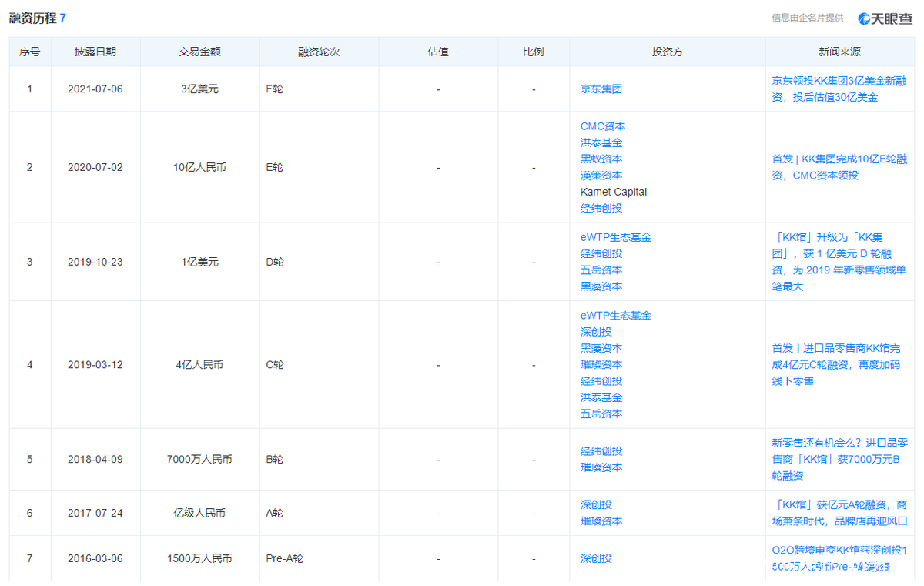
Task: Click the 比例 column header
Action: click(x=534, y=52)
